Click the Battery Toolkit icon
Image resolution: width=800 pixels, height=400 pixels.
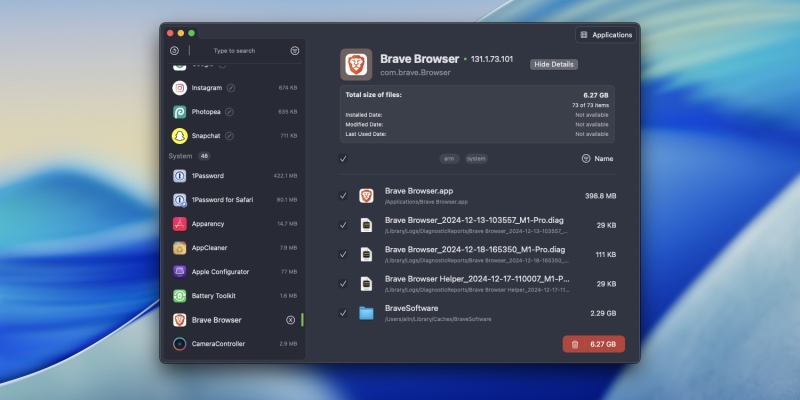click(x=180, y=295)
